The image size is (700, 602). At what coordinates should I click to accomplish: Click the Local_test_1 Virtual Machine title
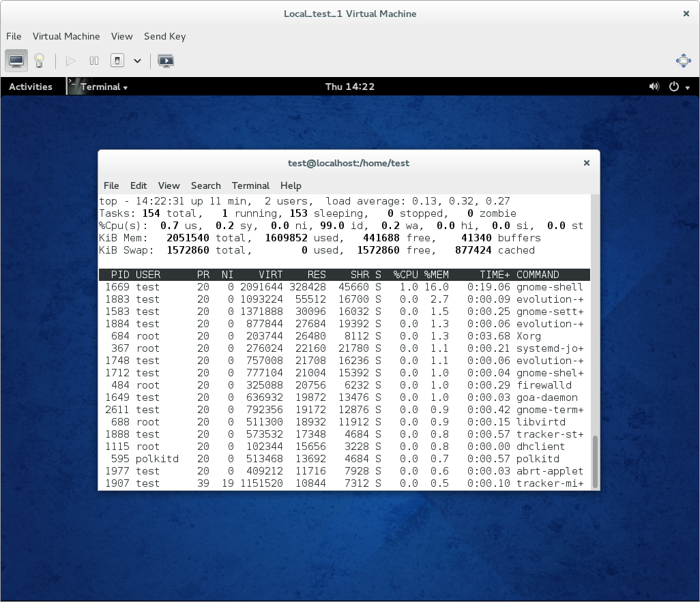tap(350, 14)
